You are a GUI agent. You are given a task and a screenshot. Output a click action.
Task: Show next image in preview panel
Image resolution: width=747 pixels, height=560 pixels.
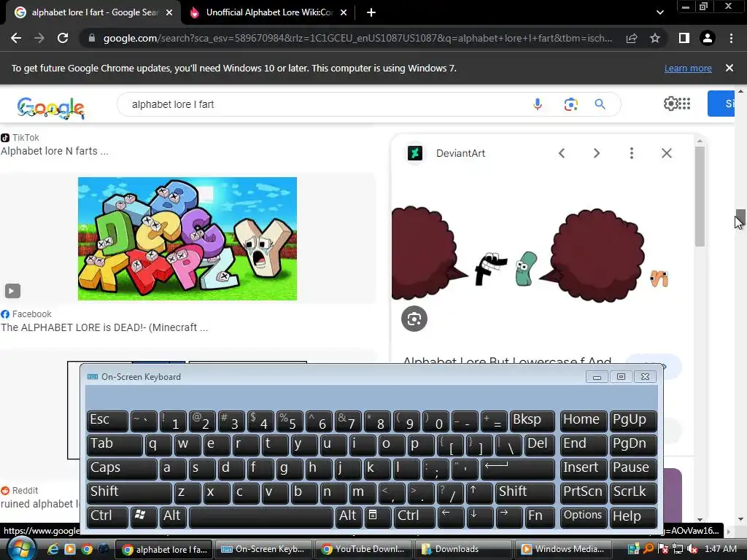pos(597,153)
